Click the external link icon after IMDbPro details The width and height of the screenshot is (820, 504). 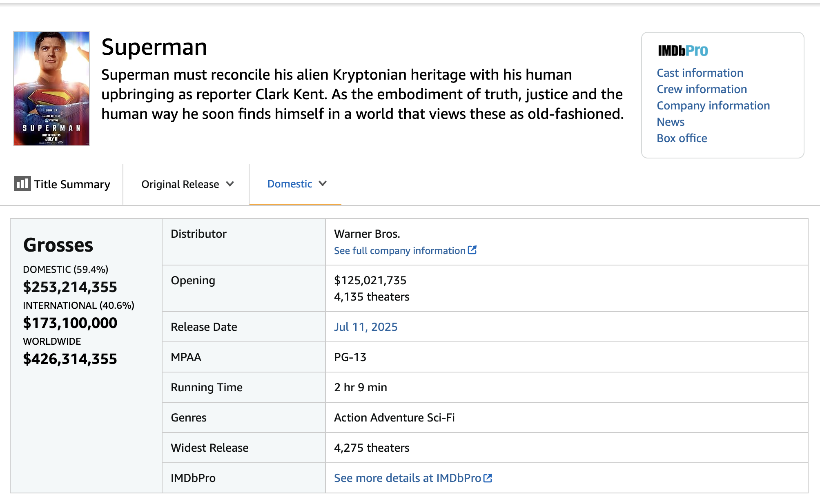[x=488, y=478]
